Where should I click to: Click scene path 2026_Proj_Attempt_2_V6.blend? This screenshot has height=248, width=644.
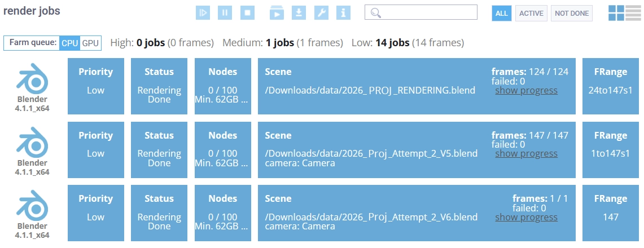click(x=371, y=217)
